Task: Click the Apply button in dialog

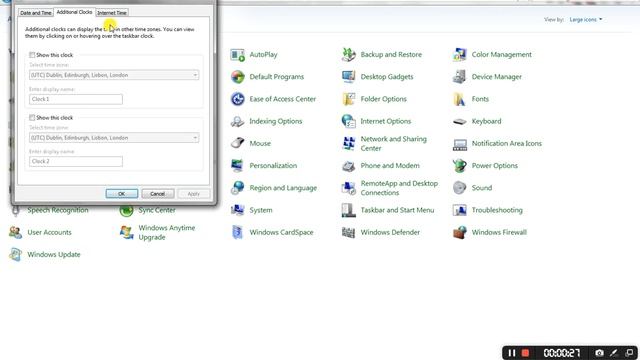Action: [193, 194]
